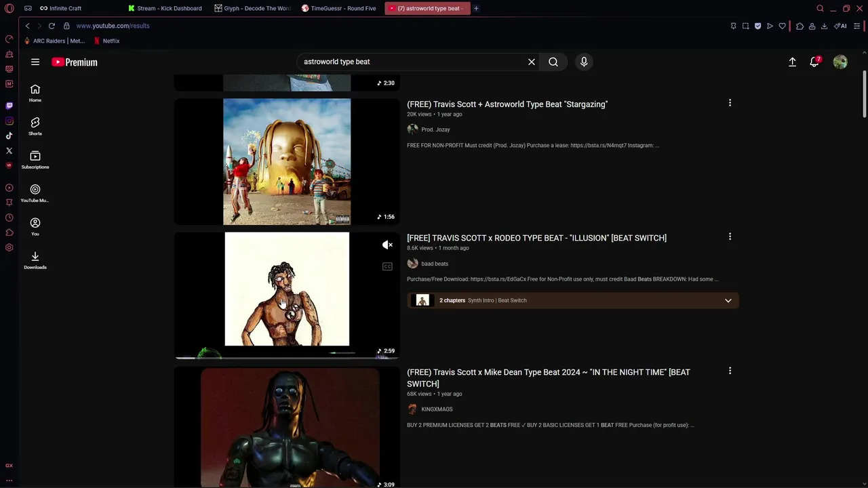Open X (Twitter) in the Opera sidebar
Image resolution: width=868 pixels, height=488 pixels.
9,150
